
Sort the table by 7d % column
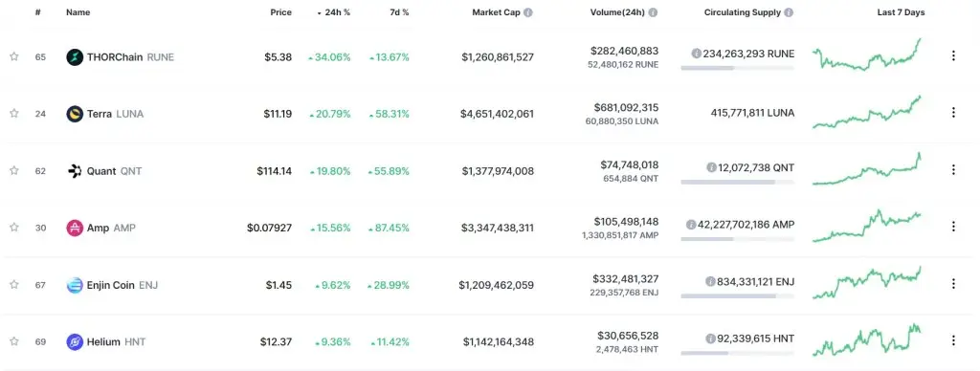399,12
